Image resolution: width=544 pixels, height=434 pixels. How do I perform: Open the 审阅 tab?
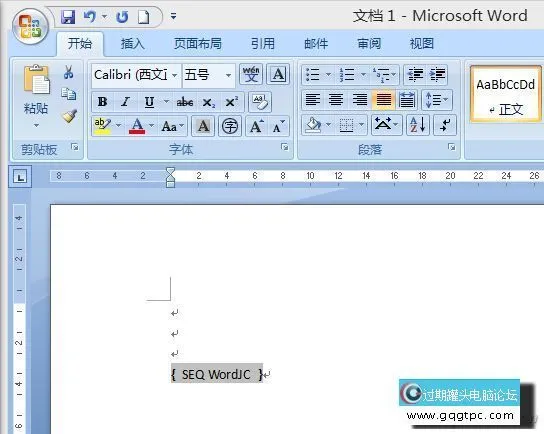(369, 44)
